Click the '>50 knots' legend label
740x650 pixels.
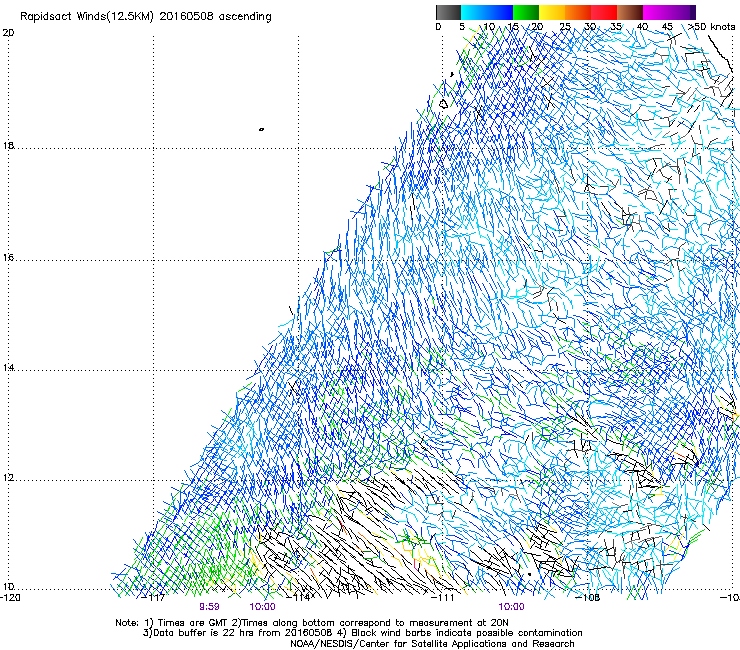tap(711, 27)
